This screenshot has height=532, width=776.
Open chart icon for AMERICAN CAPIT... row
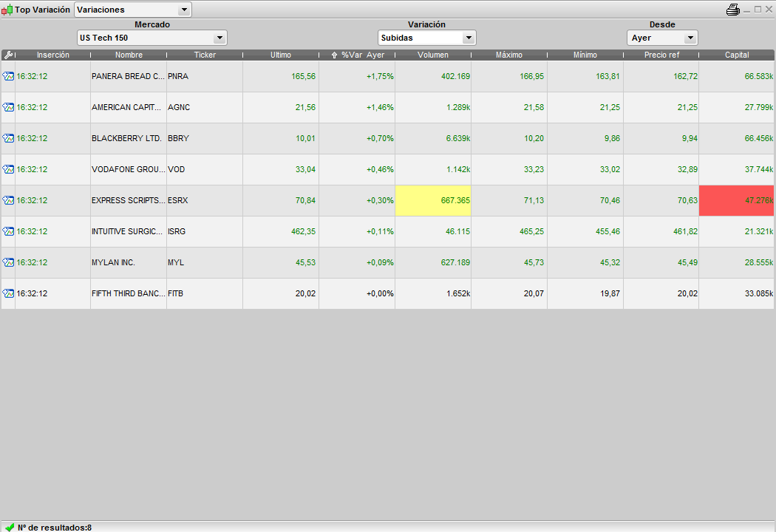click(8, 107)
